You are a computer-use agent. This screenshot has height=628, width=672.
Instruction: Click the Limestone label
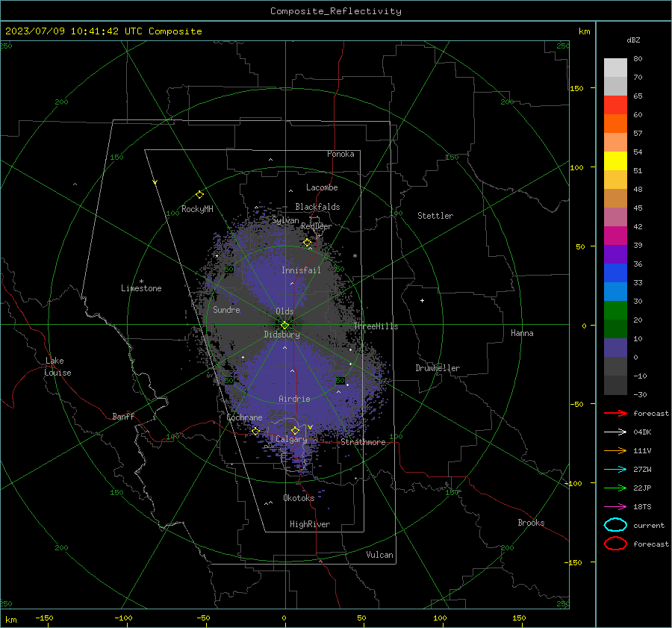coord(141,288)
